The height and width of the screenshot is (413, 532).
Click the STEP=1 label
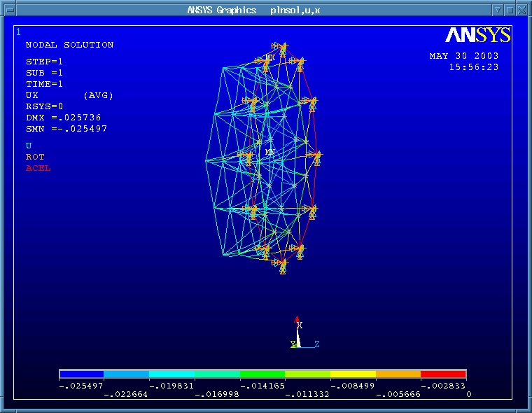pos(44,62)
